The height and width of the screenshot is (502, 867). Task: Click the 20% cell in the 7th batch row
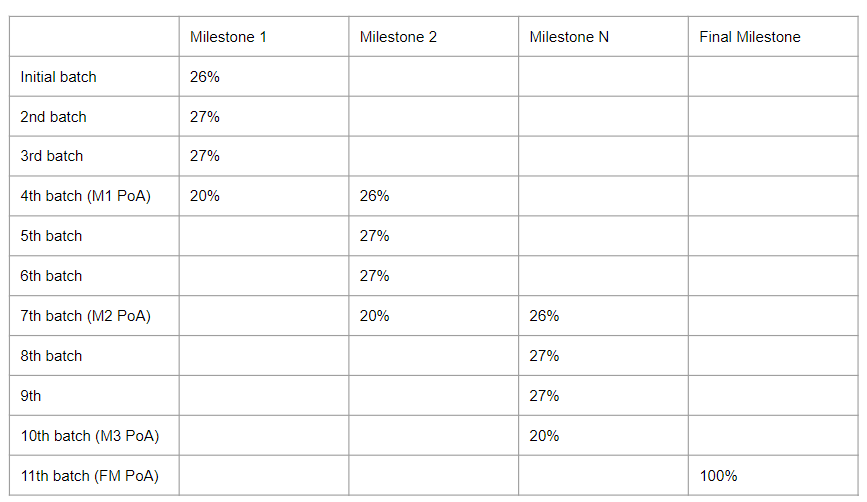click(x=375, y=316)
